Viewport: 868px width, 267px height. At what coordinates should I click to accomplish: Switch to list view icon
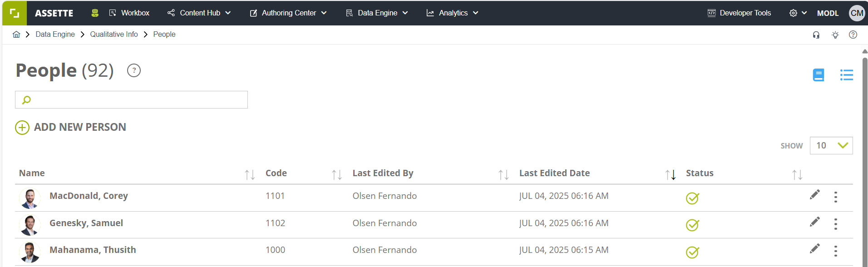tap(847, 75)
